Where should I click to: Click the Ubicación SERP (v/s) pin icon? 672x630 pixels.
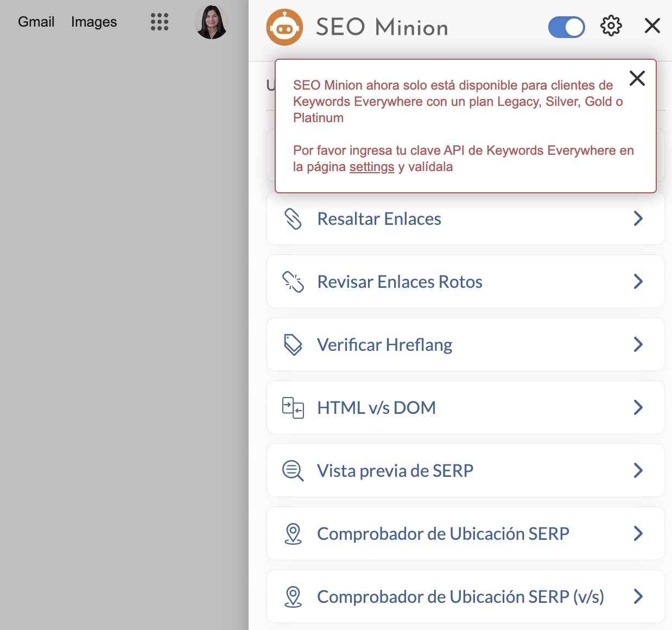293,597
